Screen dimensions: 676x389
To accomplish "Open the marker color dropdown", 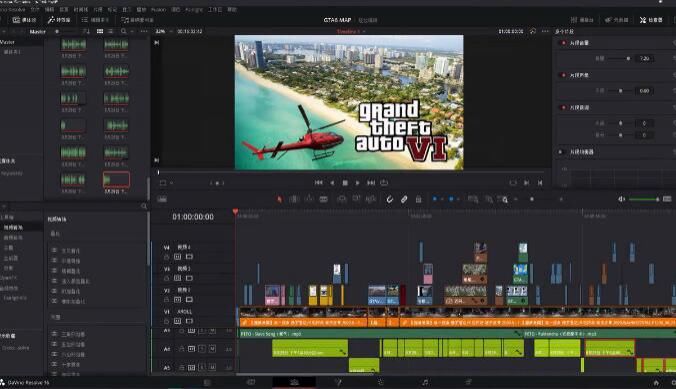I will (x=458, y=199).
